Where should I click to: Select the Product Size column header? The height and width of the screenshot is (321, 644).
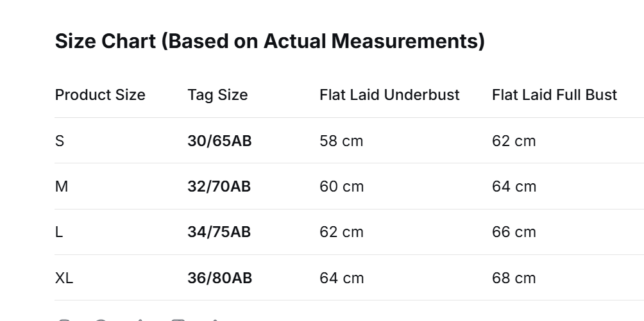coord(100,95)
